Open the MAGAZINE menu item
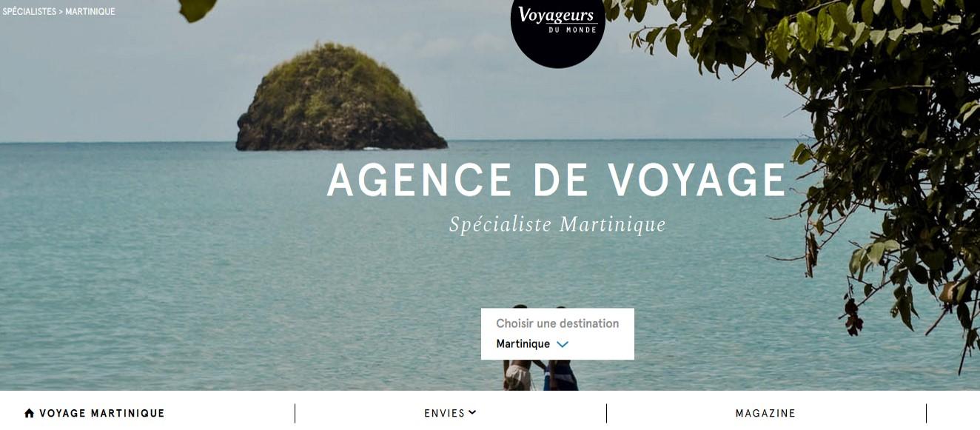The width and height of the screenshot is (980, 430). click(x=765, y=414)
